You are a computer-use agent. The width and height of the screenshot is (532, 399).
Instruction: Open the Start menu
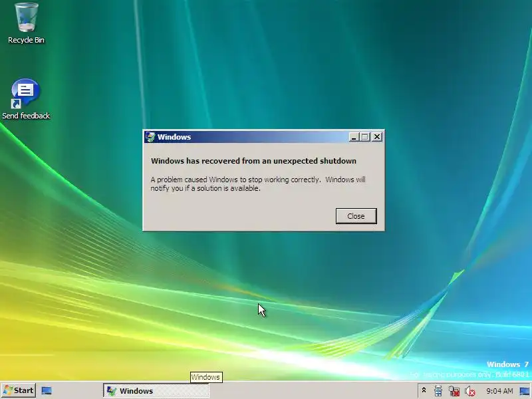coord(19,390)
